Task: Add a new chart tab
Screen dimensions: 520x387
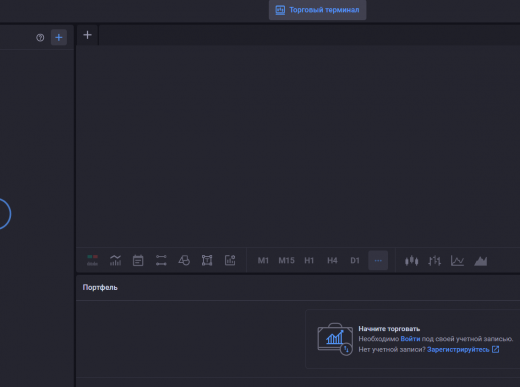Action: tap(87, 35)
